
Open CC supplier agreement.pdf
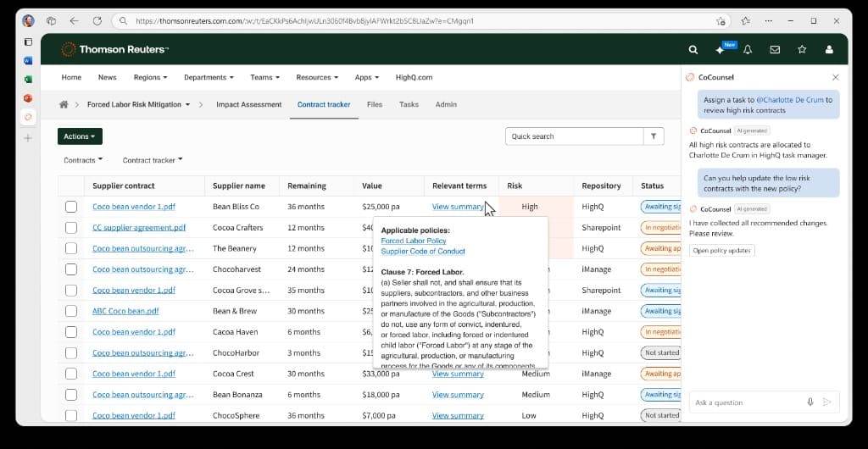pyautogui.click(x=139, y=228)
